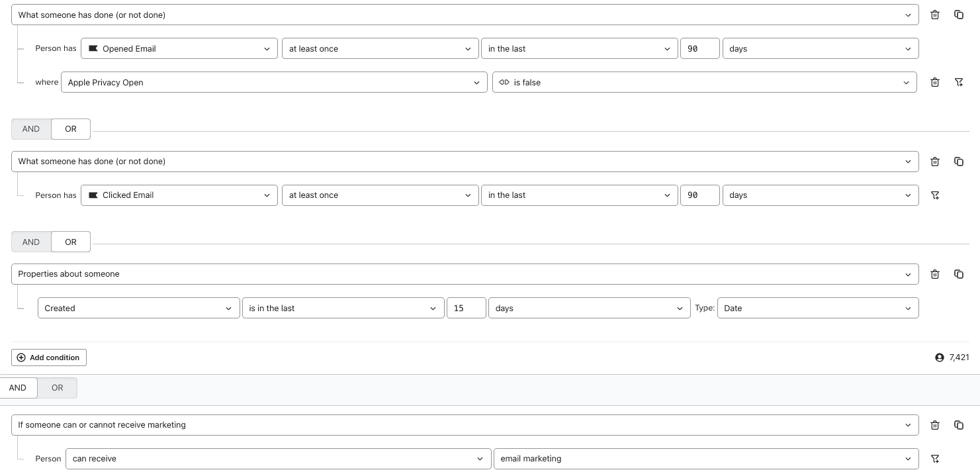The image size is (980, 476).
Task: Select OR above Properties about someone
Action: coord(71,242)
